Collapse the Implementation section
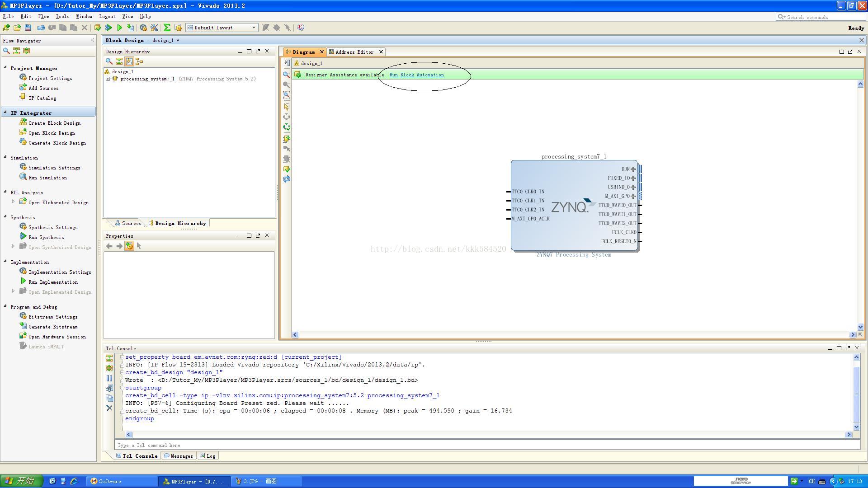Viewport: 868px width, 488px height. click(x=5, y=262)
